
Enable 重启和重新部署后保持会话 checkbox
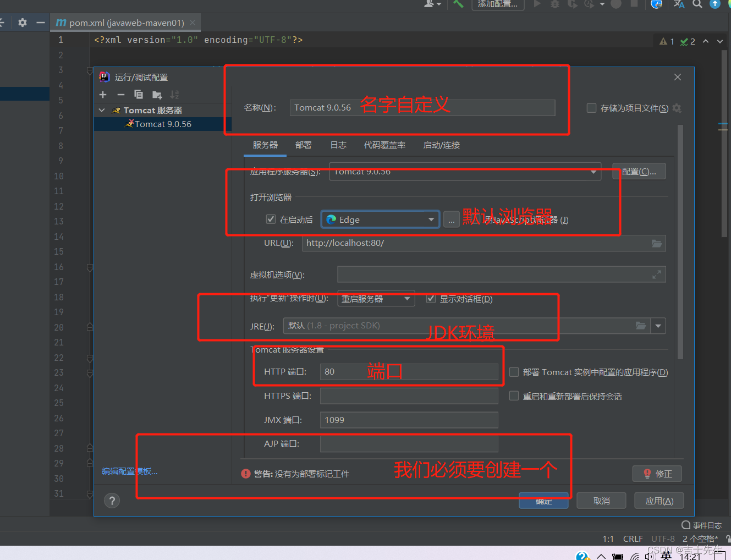[514, 396]
